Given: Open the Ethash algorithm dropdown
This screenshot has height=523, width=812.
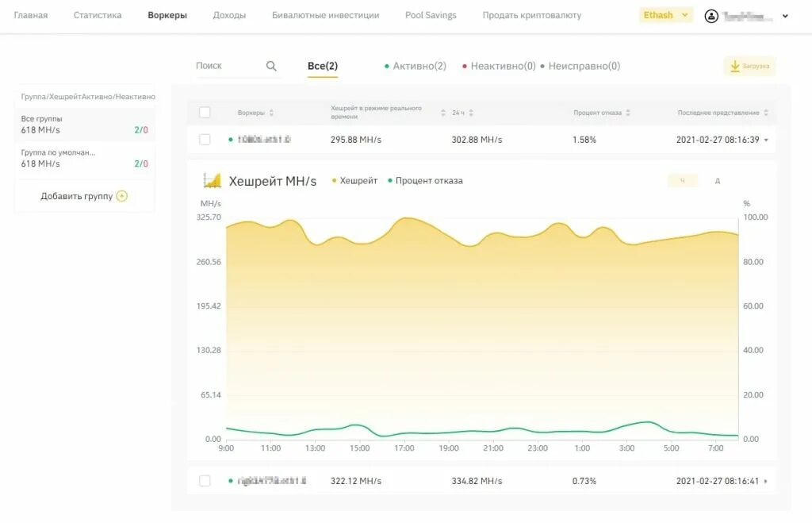Looking at the screenshot, I should tap(665, 15).
